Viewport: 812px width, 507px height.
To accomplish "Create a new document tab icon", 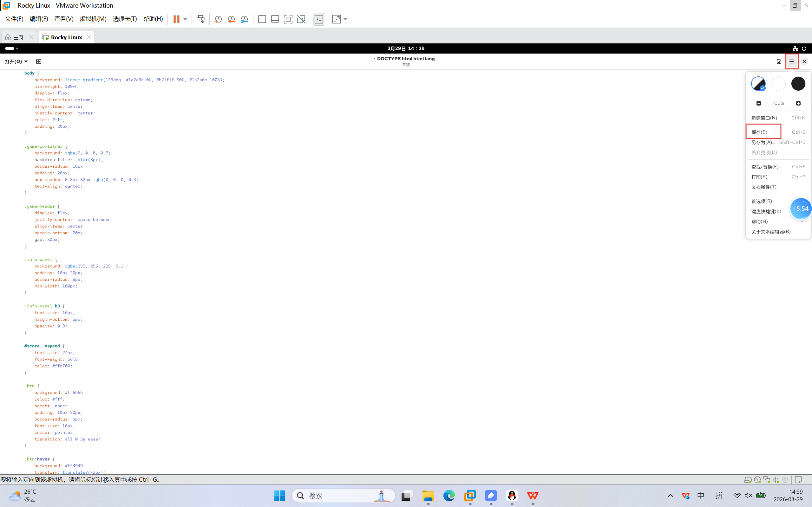I will click(39, 61).
